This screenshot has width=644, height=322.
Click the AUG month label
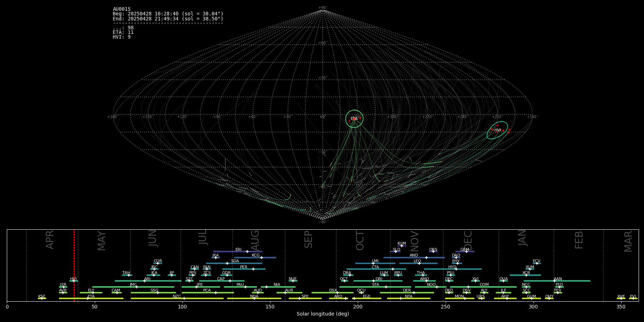point(255,241)
